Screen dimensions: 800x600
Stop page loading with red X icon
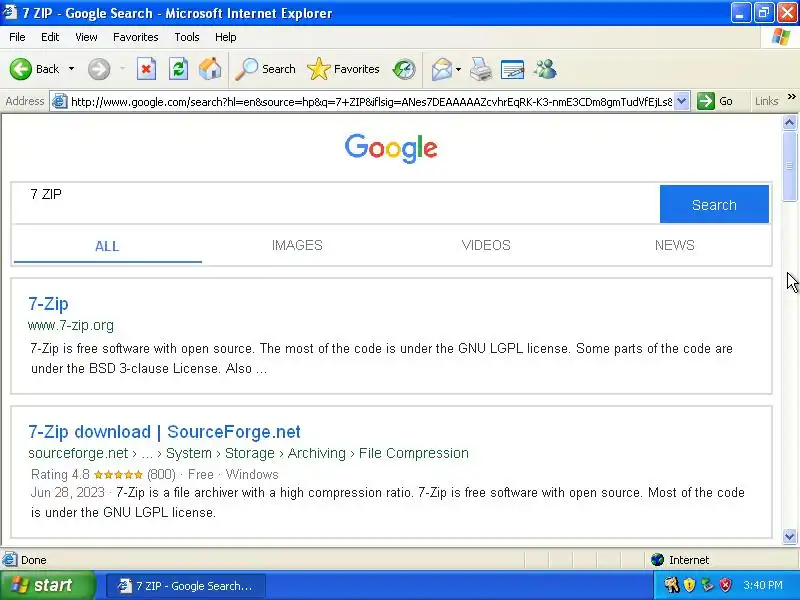(146, 69)
